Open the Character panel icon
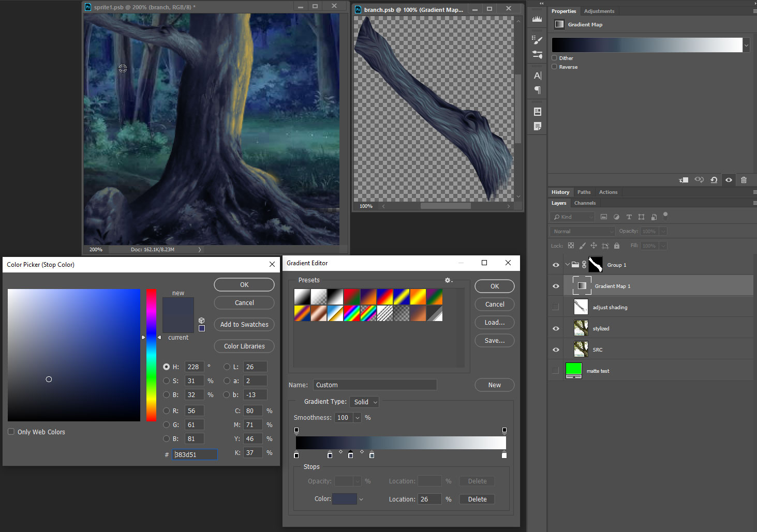This screenshot has height=532, width=757. coord(537,75)
